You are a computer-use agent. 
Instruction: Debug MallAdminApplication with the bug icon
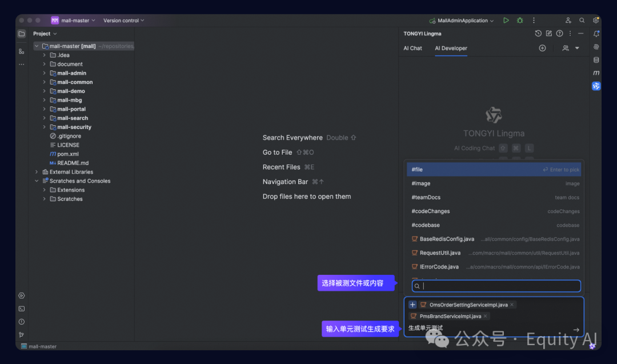coord(520,21)
